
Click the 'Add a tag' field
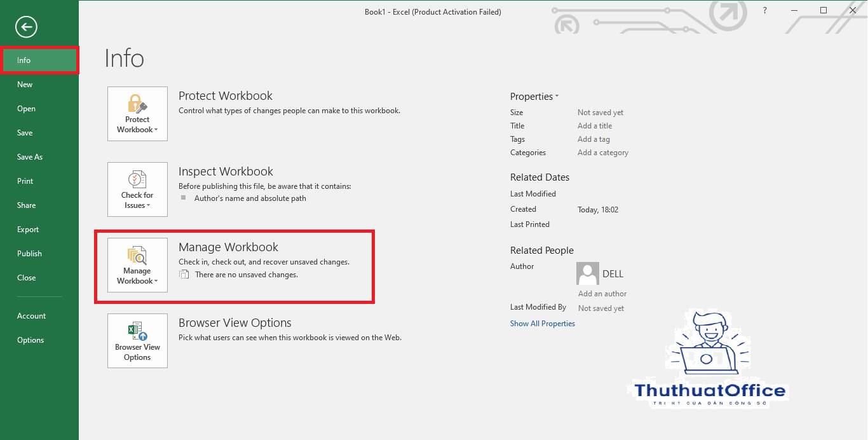point(593,139)
